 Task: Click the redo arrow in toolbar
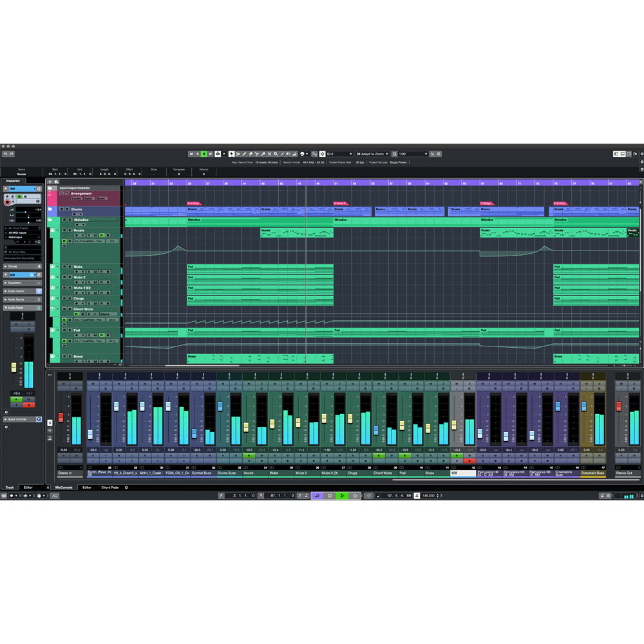coord(12,154)
